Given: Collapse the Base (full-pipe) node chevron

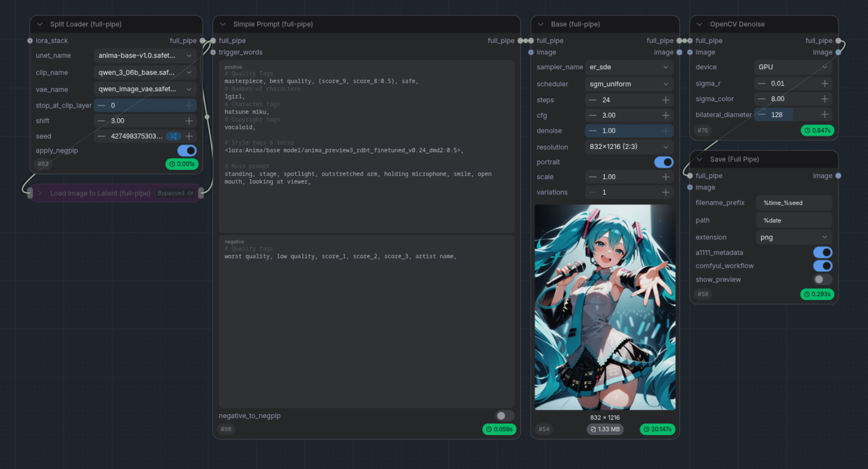Looking at the screenshot, I should 540,24.
